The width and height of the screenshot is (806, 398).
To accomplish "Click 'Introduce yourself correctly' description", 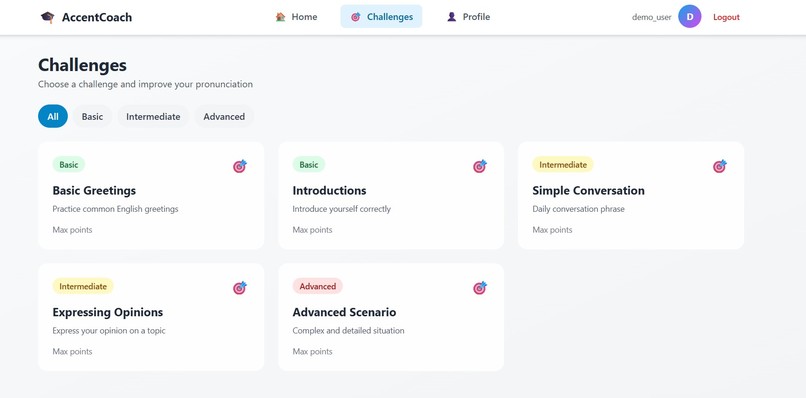I will pos(342,209).
